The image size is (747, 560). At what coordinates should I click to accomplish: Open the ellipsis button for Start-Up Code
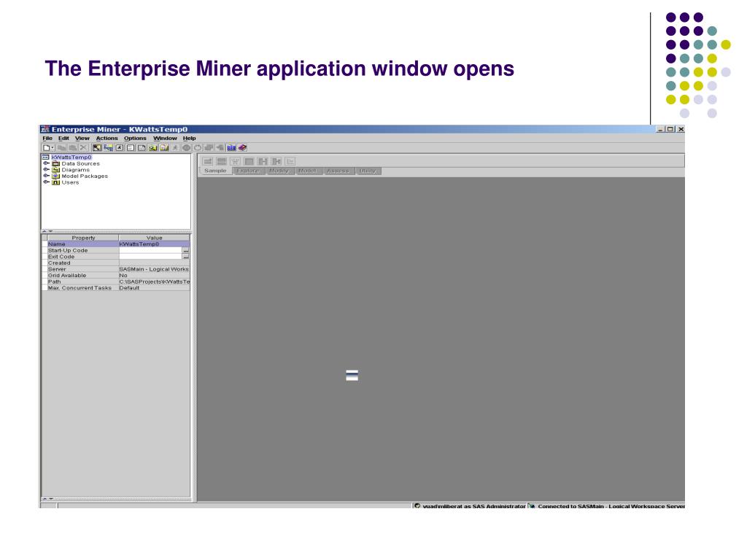click(186, 250)
